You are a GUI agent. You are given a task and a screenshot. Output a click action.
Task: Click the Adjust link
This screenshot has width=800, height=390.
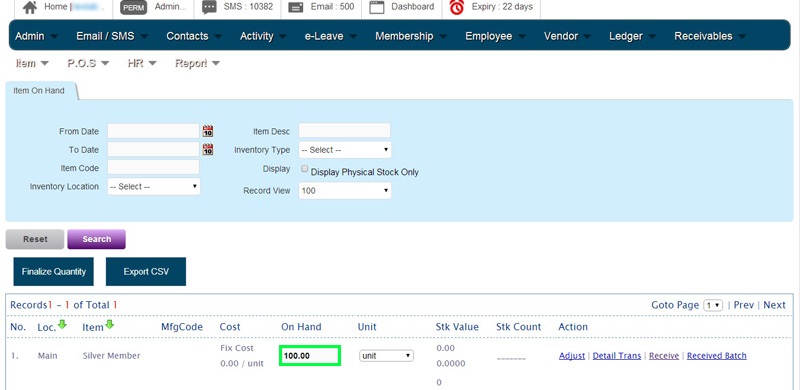[x=571, y=356]
